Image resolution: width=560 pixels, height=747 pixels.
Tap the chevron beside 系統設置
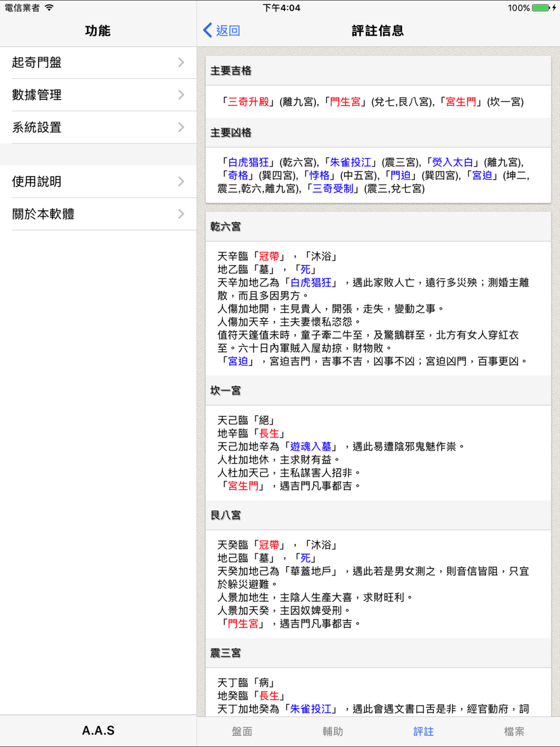pyautogui.click(x=181, y=128)
